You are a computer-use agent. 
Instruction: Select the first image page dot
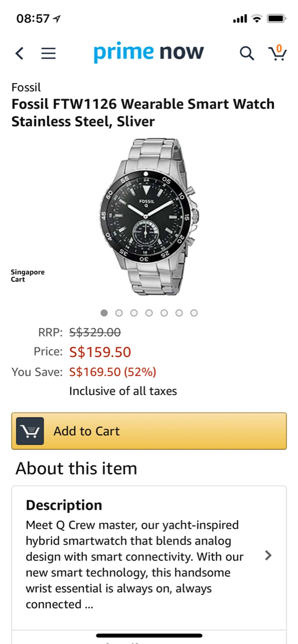pyautogui.click(x=104, y=313)
